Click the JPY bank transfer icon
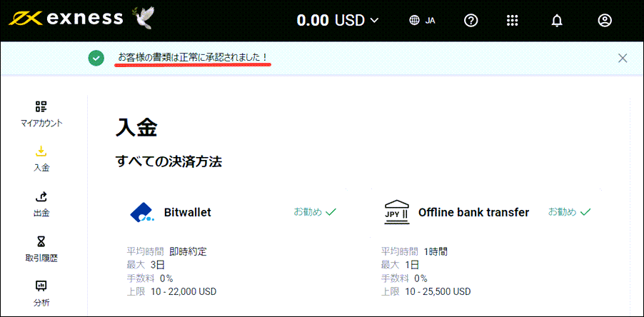Image resolution: width=644 pixels, height=317 pixels. [397, 213]
